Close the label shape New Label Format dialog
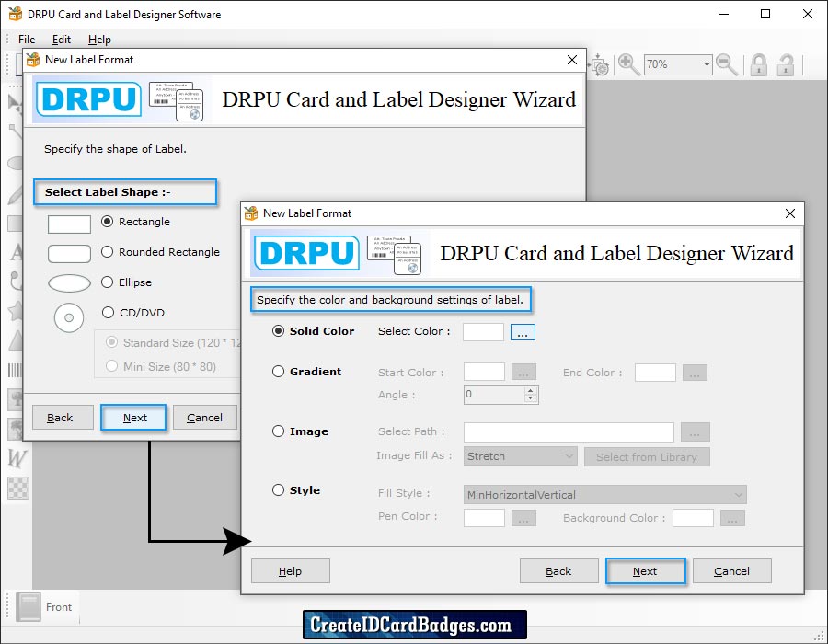The width and height of the screenshot is (828, 644). tap(572, 60)
